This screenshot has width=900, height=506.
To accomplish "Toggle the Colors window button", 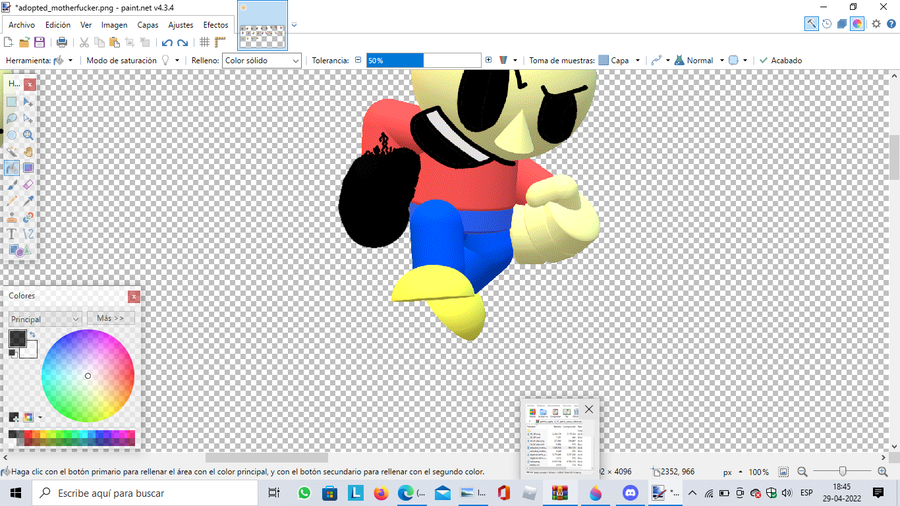I will point(857,24).
